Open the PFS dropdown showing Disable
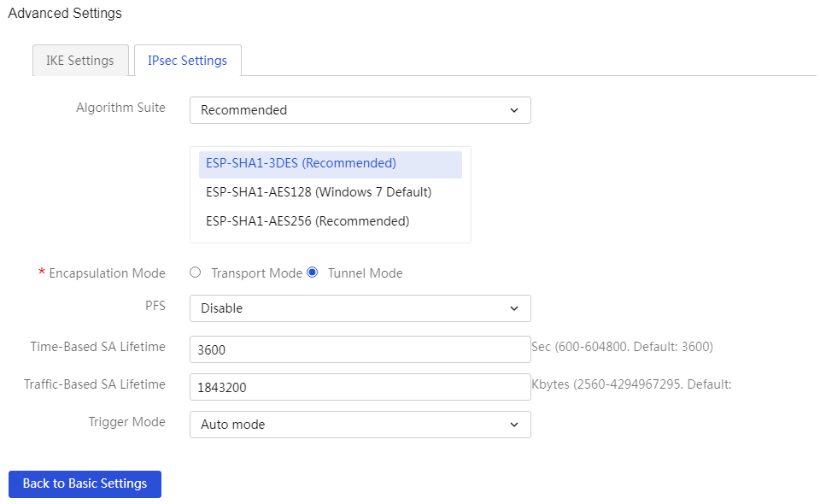This screenshot has width=820, height=504. tap(360, 308)
